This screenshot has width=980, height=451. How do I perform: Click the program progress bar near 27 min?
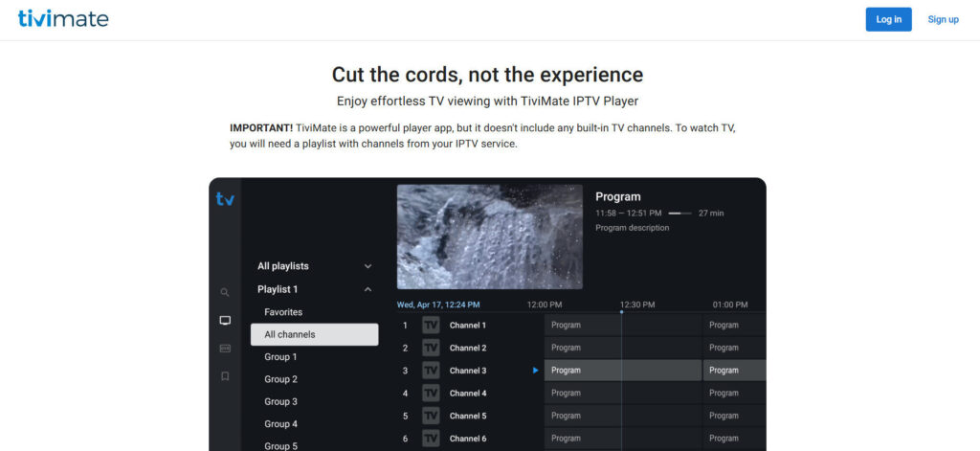point(679,214)
